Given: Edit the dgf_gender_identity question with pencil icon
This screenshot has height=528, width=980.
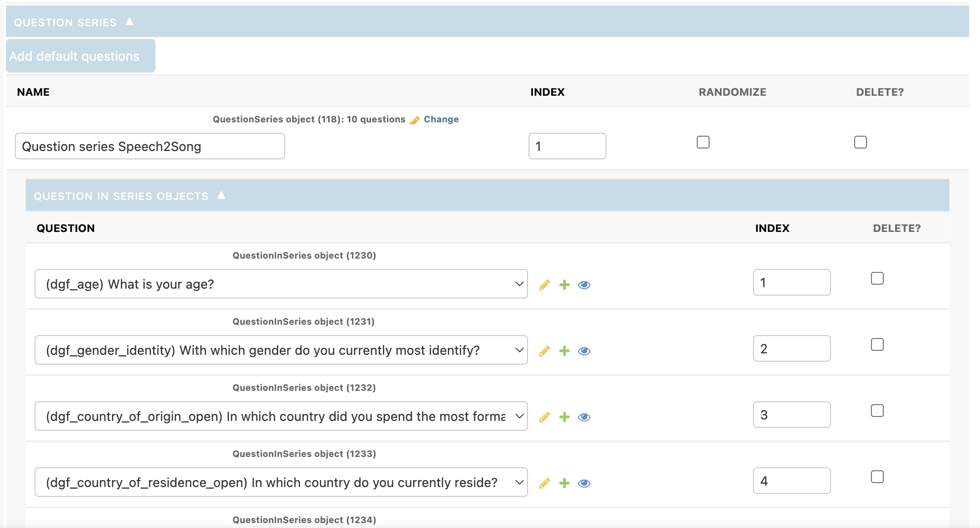Looking at the screenshot, I should pyautogui.click(x=544, y=351).
